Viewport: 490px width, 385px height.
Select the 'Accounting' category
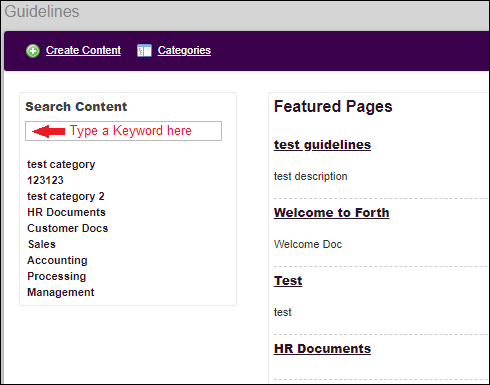coord(57,260)
